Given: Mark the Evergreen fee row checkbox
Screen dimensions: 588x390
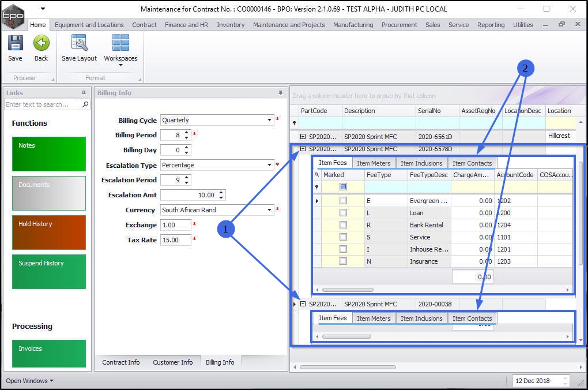Looking at the screenshot, I should point(343,201).
